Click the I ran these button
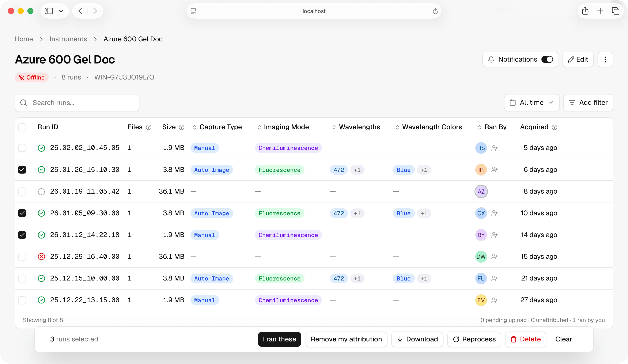628x364 pixels. (279, 339)
